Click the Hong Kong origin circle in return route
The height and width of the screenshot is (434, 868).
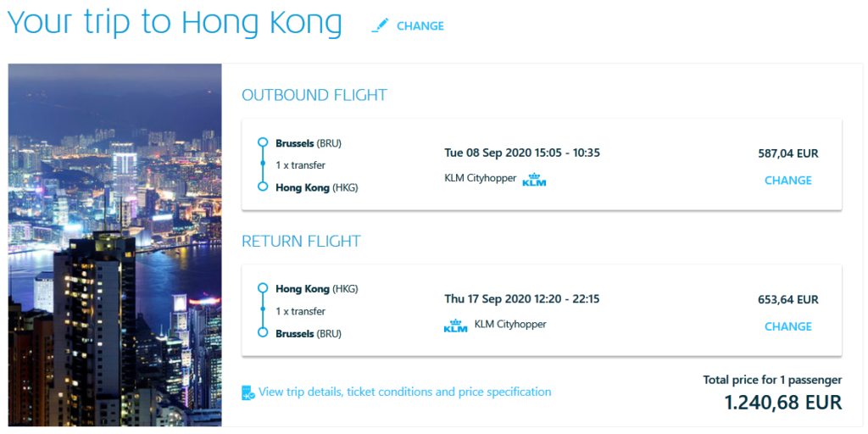click(263, 289)
